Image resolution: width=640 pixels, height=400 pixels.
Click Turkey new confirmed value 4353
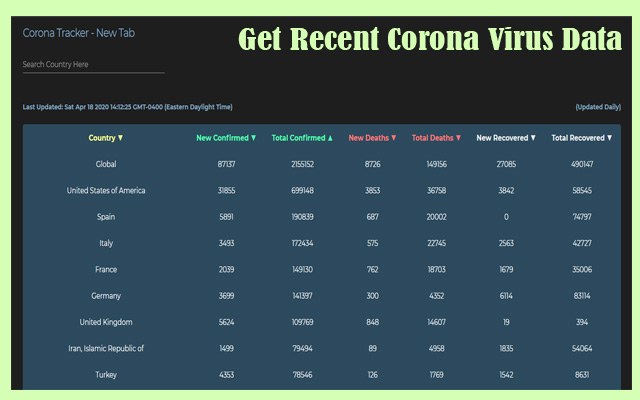tap(227, 375)
